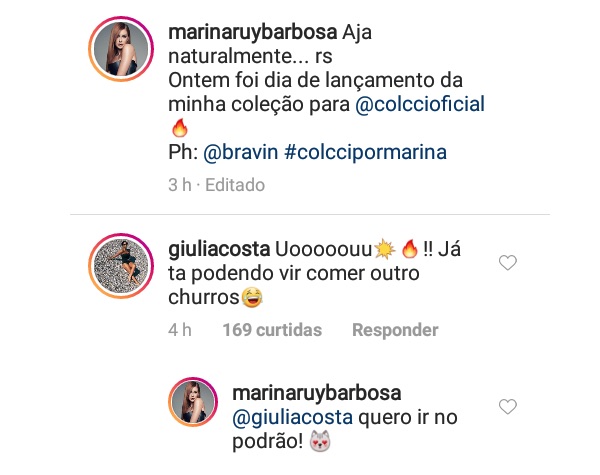600x475 pixels.
Task: Tap the fire emoji in caption
Action: tap(180, 127)
